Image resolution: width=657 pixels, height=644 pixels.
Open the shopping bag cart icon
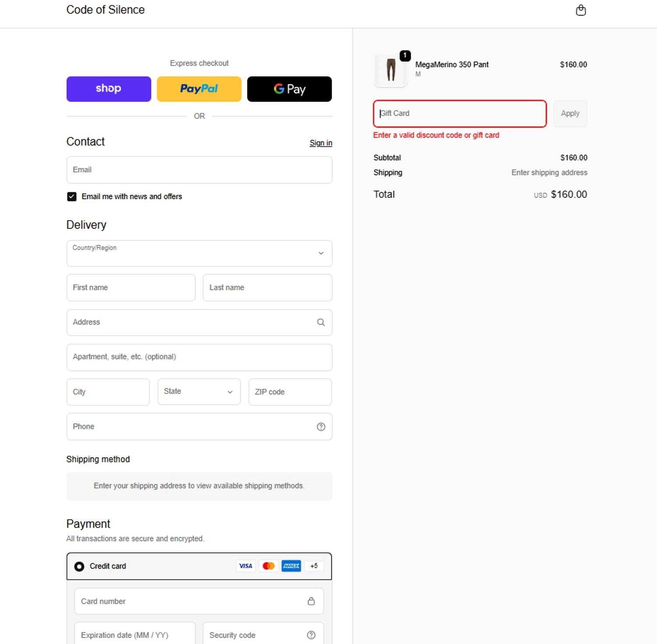pos(581,10)
